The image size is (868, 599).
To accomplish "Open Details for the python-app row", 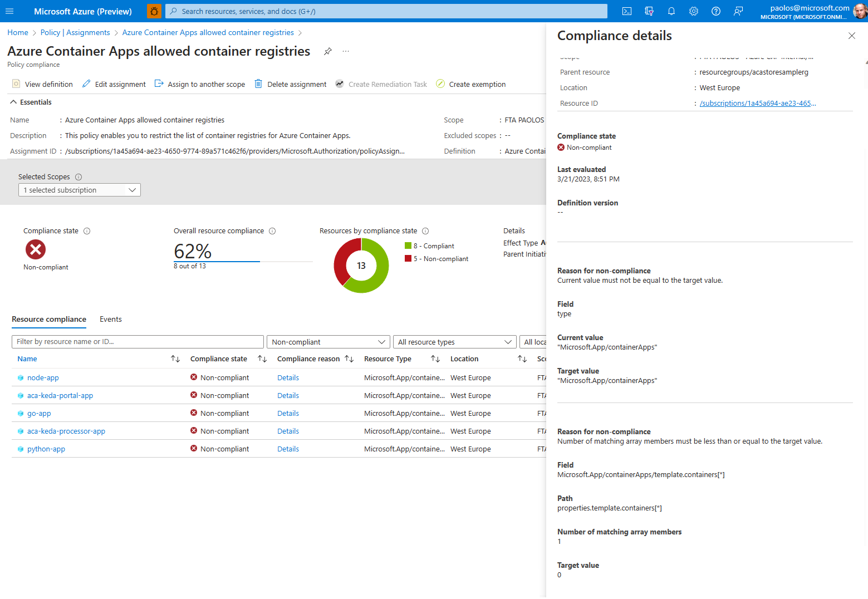I will tap(288, 449).
